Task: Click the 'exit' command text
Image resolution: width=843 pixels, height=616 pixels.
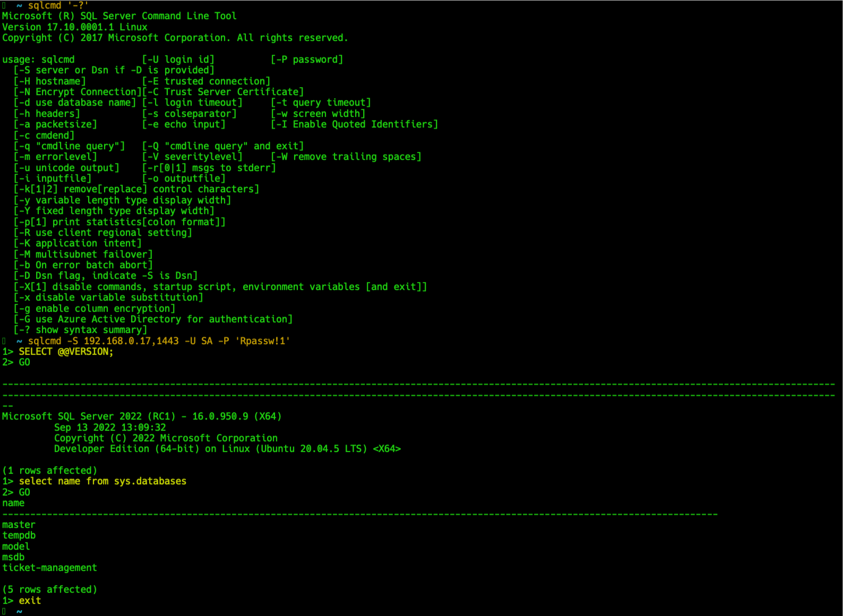Action: pos(30,601)
